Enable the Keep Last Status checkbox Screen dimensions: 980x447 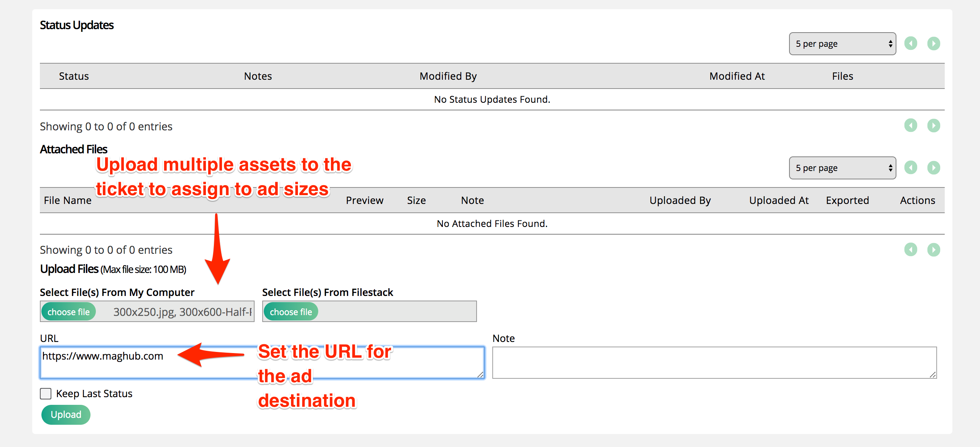coord(45,393)
